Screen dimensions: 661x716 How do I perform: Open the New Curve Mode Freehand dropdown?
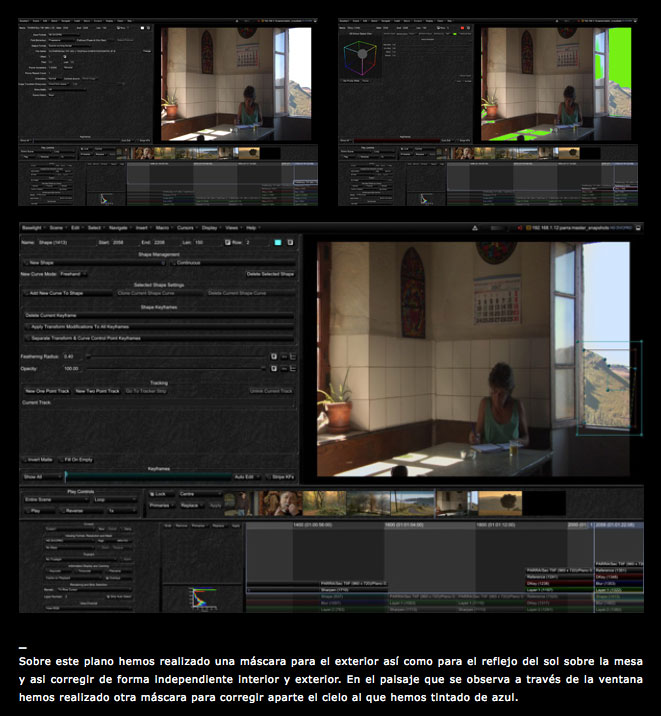[71, 274]
